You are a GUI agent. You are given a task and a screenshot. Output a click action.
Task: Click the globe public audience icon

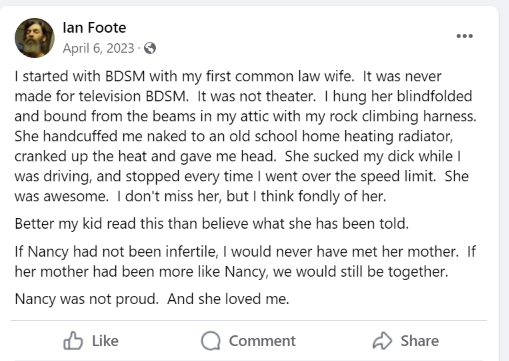pos(150,48)
